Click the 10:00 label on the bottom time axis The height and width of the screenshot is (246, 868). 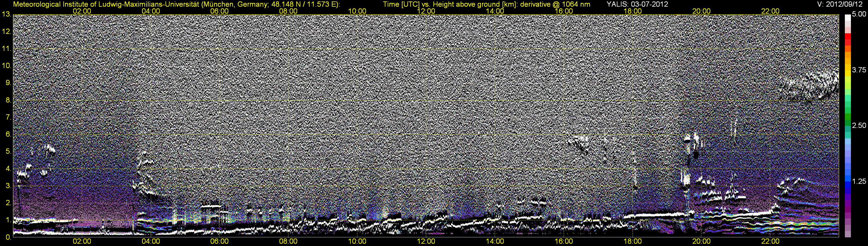click(357, 241)
